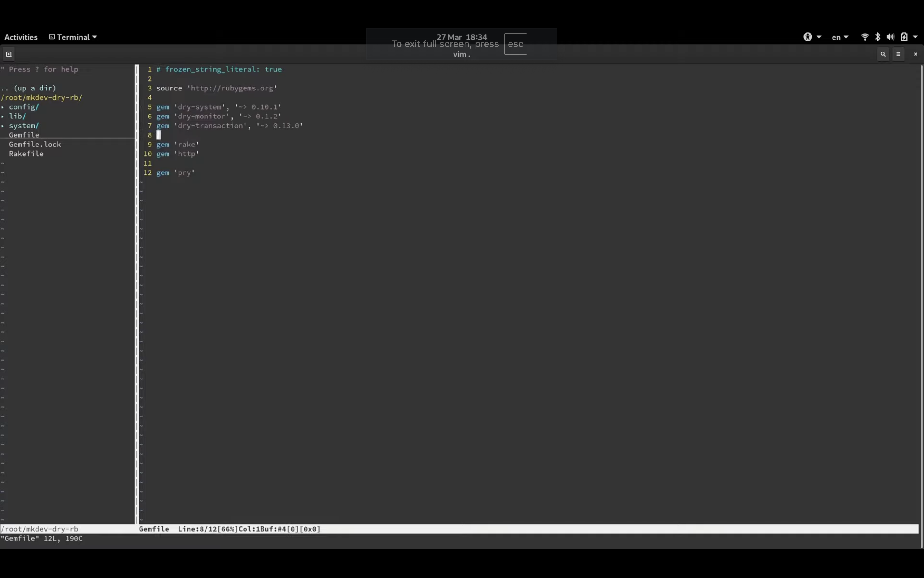Click the version string '~> 0.13.0'
This screenshot has width=924, height=578.
(280, 125)
